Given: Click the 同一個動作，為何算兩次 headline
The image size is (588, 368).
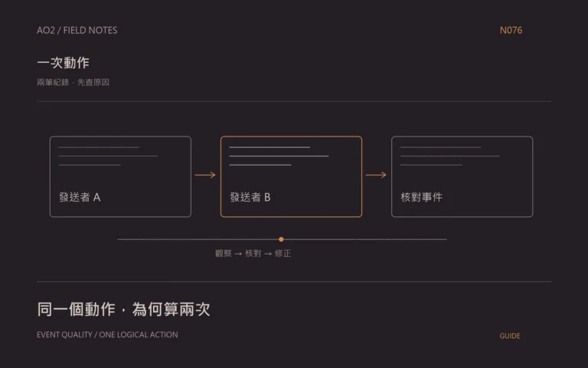Looking at the screenshot, I should tap(123, 310).
